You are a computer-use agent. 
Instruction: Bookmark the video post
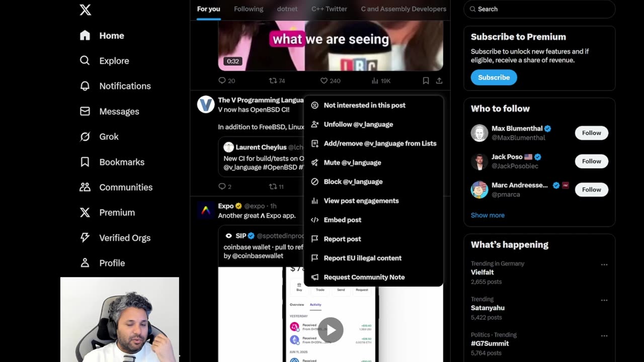pos(426,80)
